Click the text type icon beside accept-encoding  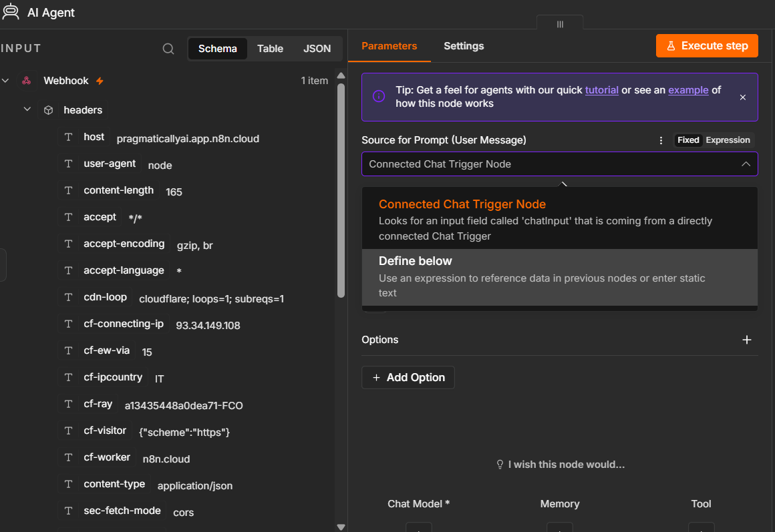click(69, 244)
